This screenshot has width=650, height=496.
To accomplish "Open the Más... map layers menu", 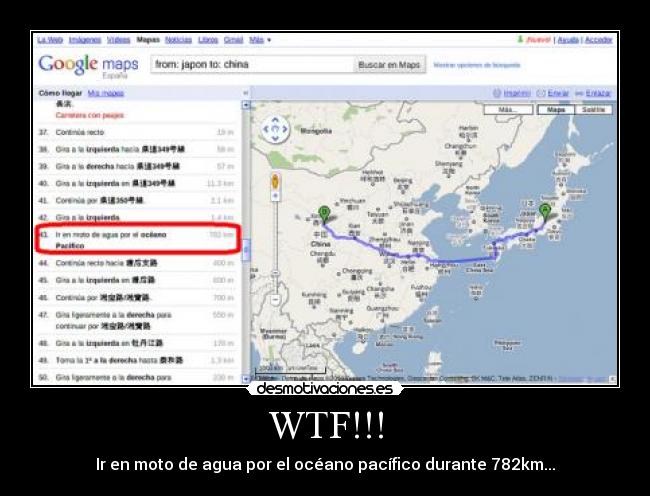I will (x=508, y=110).
